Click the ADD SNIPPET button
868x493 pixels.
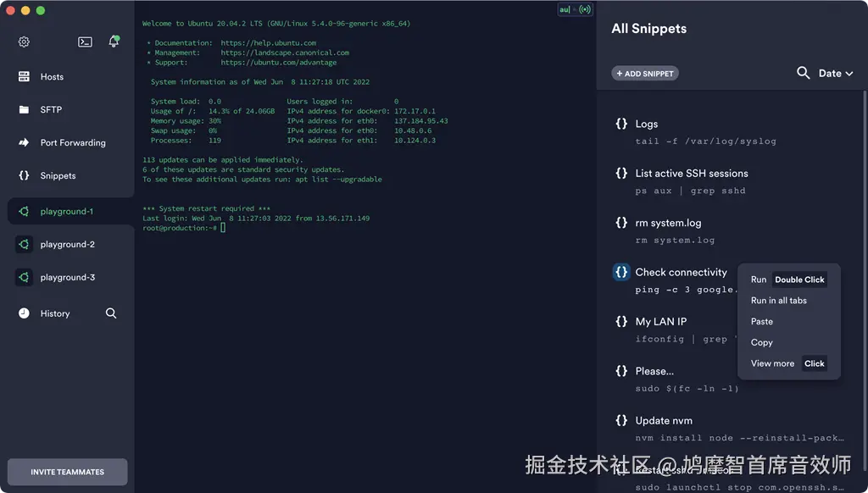pos(644,73)
